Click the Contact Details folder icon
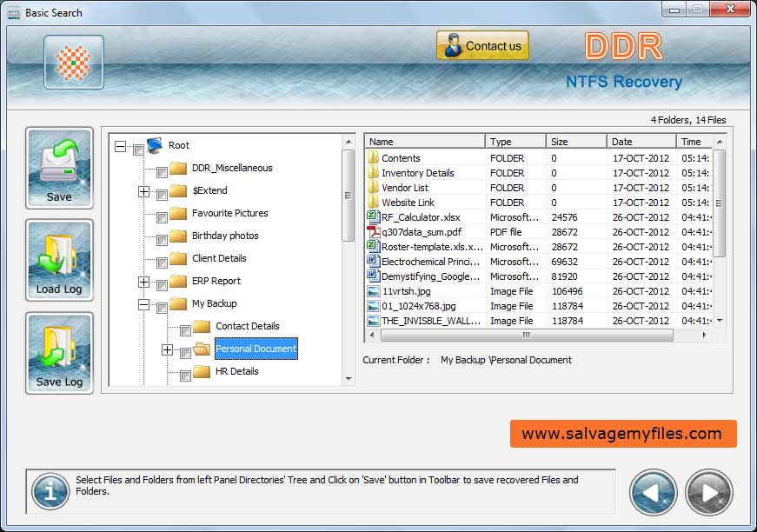This screenshot has width=757, height=532. coord(202,326)
